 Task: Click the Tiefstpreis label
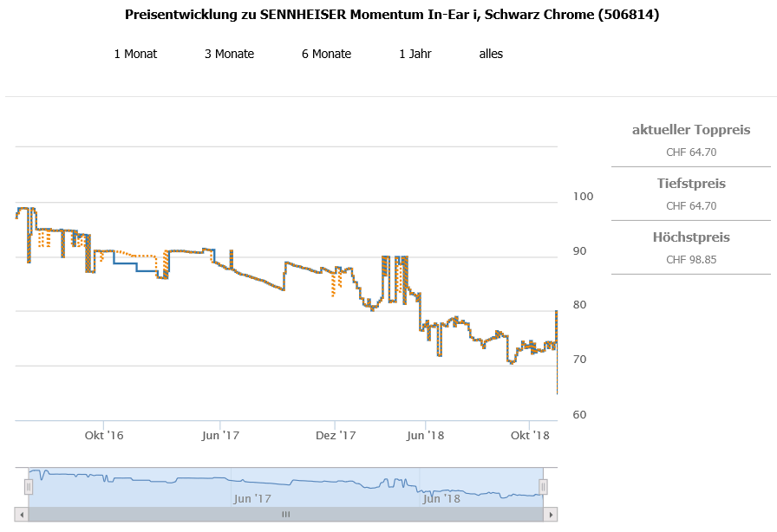coord(691,184)
